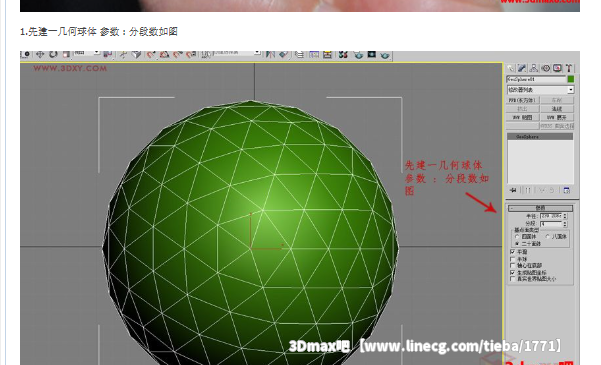Select the 四面体 radio button
601x365 pixels.
pyautogui.click(x=517, y=237)
